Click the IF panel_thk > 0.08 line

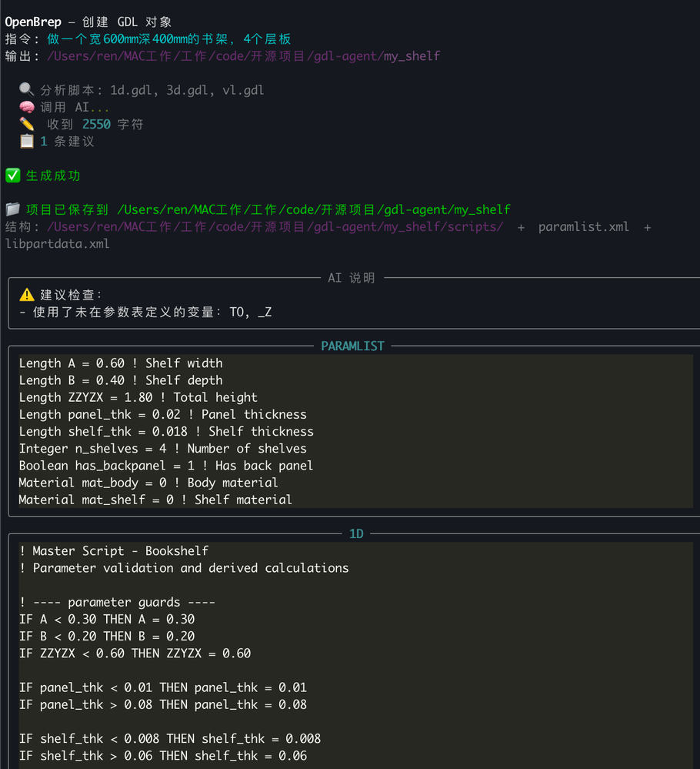pyautogui.click(x=163, y=705)
